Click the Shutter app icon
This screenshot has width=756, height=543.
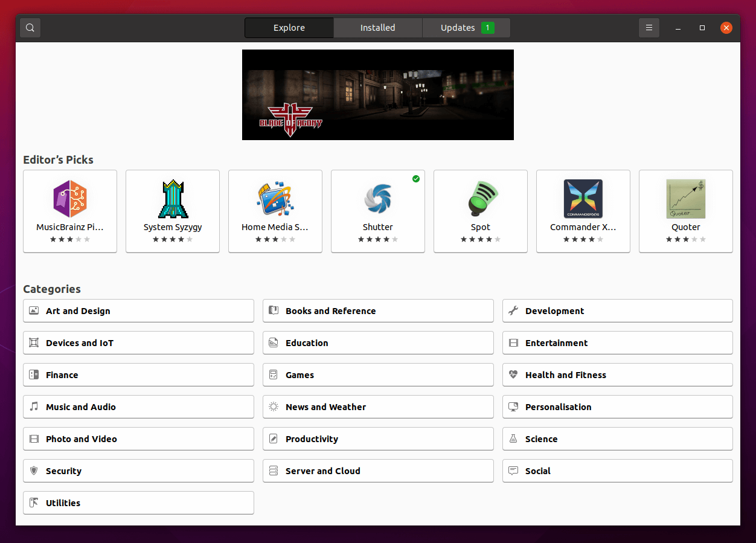(378, 199)
